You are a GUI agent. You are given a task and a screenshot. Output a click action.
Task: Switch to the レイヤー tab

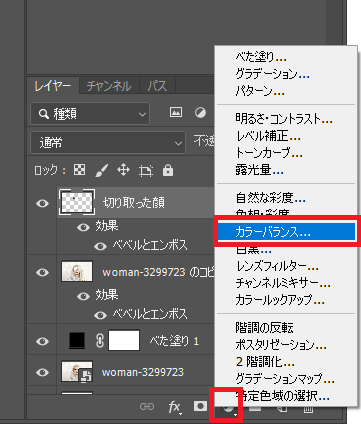53,86
